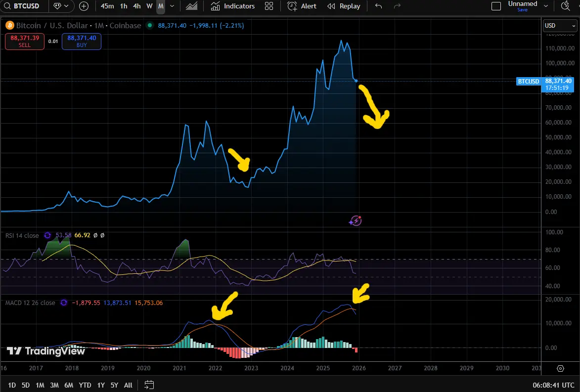Open the layout setup square icon
Viewport: 580px width, 392px height.
496,6
